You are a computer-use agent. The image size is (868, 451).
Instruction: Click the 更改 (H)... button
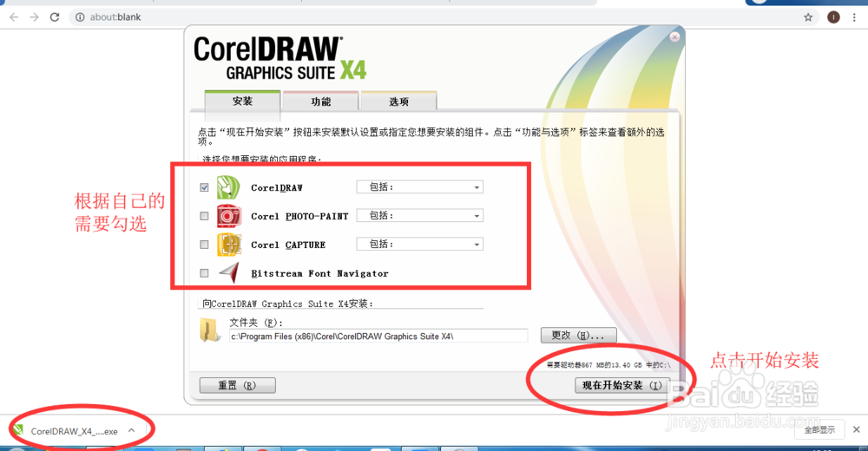click(x=578, y=336)
